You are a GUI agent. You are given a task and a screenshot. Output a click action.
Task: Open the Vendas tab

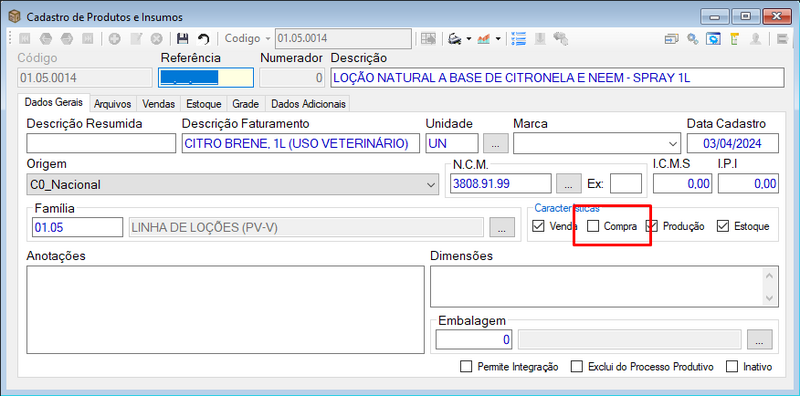pyautogui.click(x=159, y=104)
